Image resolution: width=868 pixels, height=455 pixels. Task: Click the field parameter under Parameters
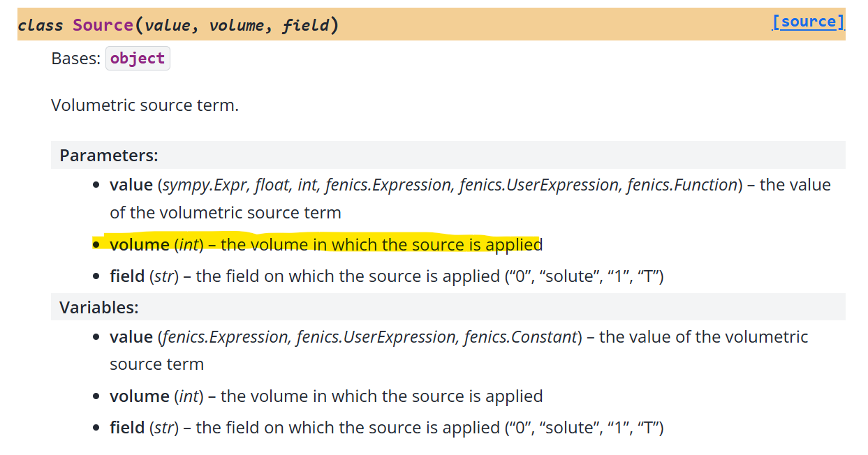pyautogui.click(x=127, y=276)
